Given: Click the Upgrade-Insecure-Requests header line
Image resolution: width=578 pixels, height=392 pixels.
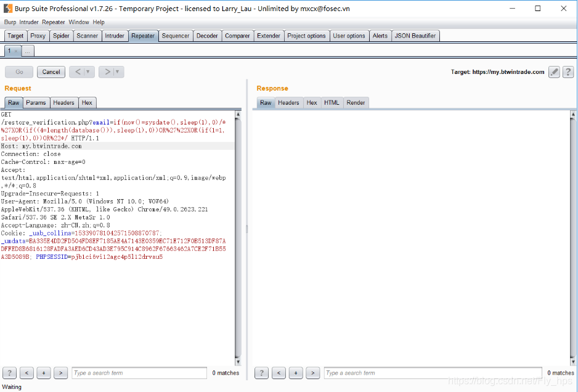Looking at the screenshot, I should (50, 194).
